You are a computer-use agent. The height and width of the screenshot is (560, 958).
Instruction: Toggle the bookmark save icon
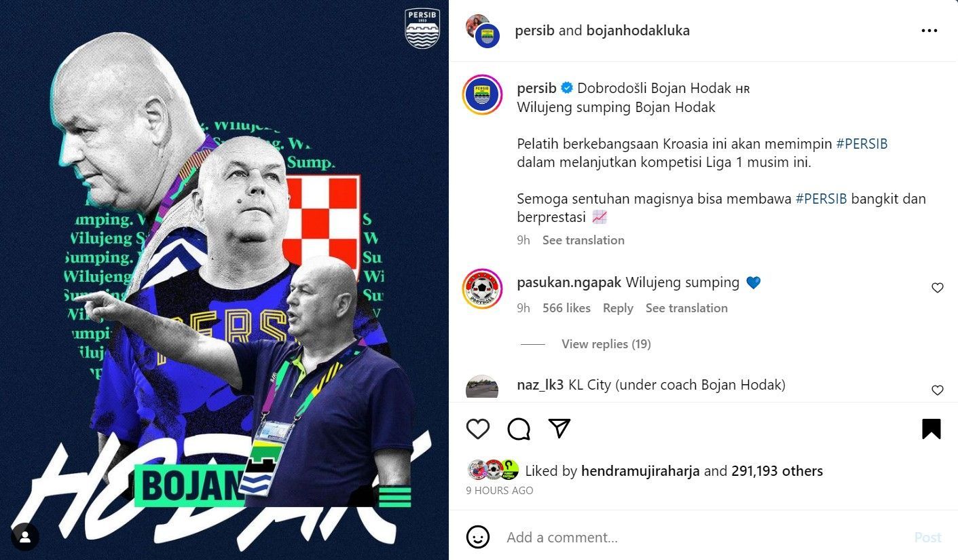click(x=931, y=429)
